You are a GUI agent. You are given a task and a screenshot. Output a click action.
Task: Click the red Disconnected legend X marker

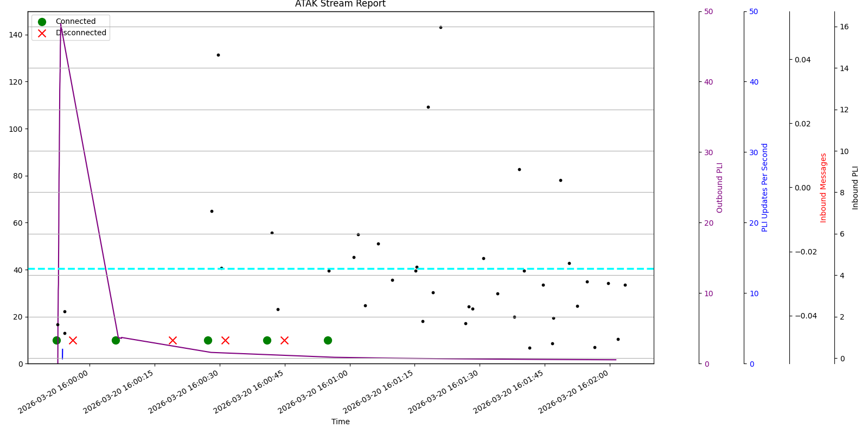(42, 33)
